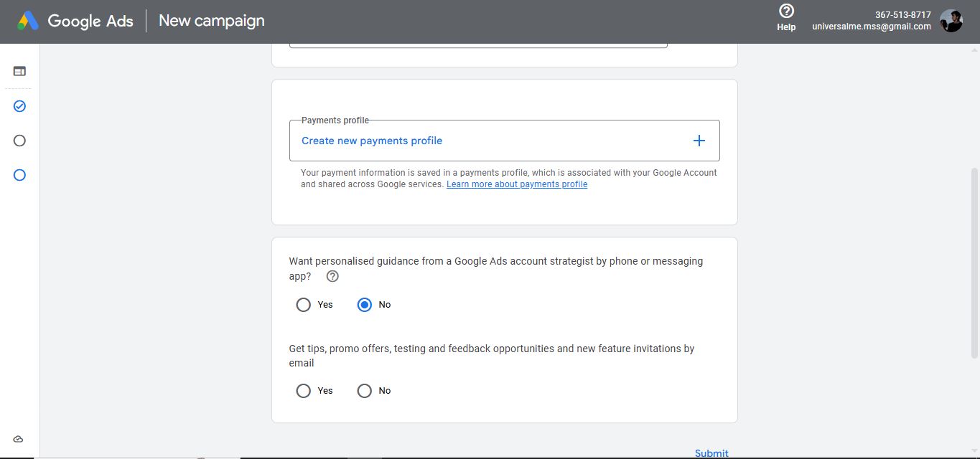
Task: Expand Create new payments profile
Action: (x=371, y=141)
